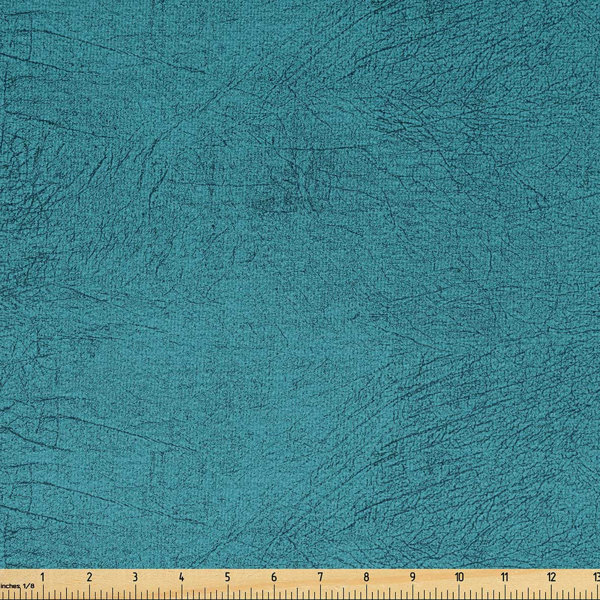Click the ruler number 4
The image size is (600, 600).
181,577
